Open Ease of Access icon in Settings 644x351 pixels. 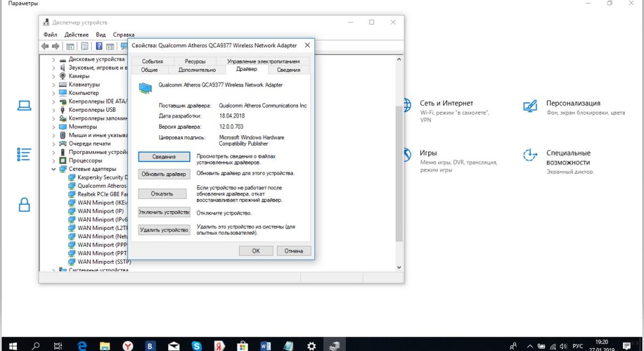tap(530, 155)
